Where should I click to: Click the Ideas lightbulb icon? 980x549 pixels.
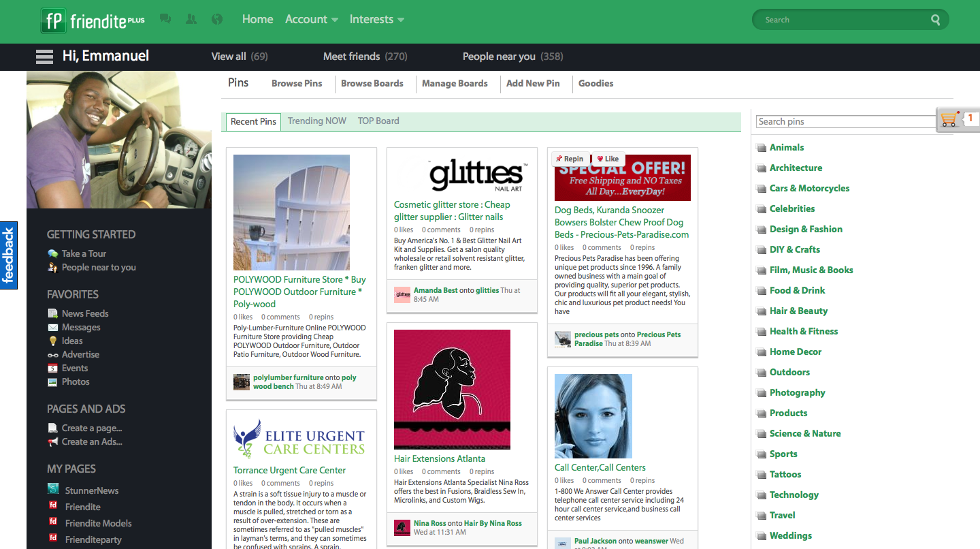tap(52, 341)
